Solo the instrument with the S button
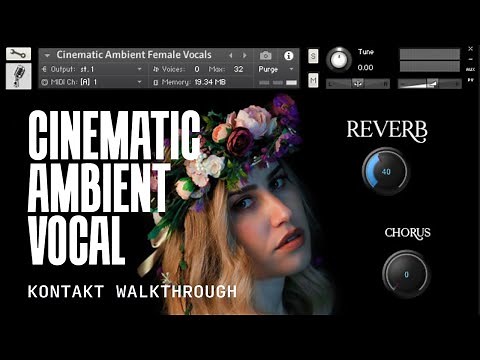This screenshot has height=360, width=480. (x=313, y=56)
